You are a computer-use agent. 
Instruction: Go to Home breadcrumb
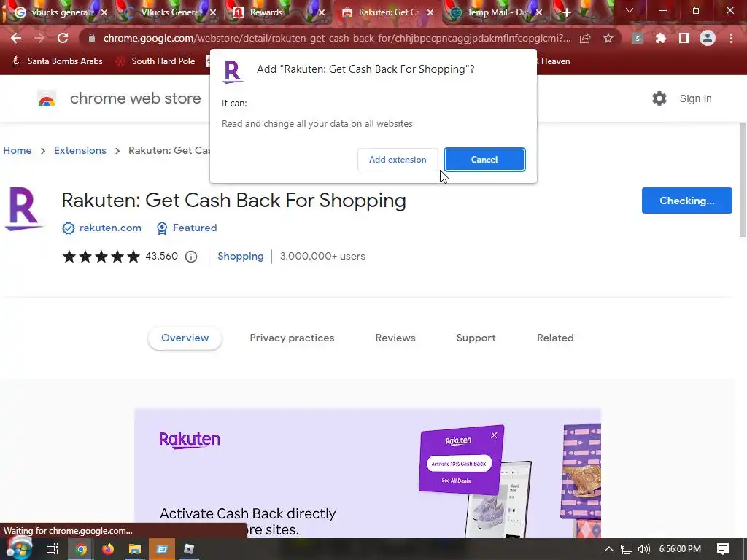click(18, 150)
